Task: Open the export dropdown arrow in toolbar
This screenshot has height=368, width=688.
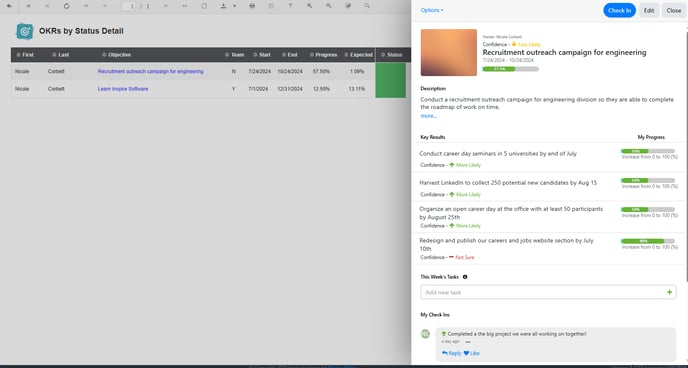Action: [235, 6]
